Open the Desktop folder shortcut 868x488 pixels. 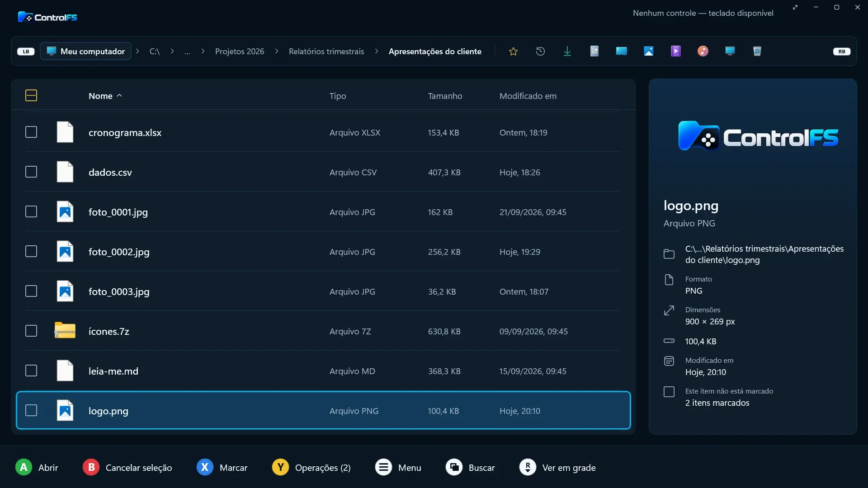tap(622, 52)
